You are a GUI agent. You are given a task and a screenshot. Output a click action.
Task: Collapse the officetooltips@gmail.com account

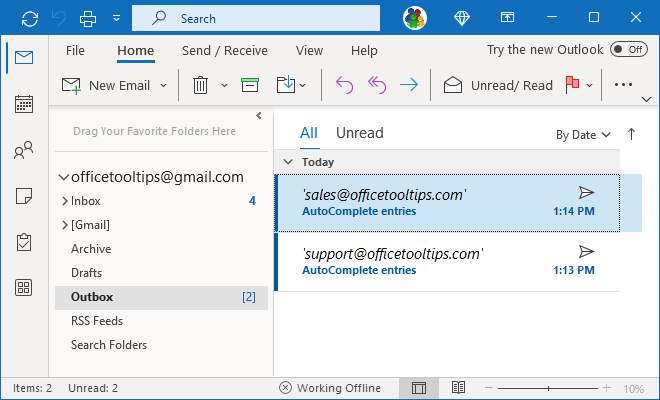(x=64, y=177)
